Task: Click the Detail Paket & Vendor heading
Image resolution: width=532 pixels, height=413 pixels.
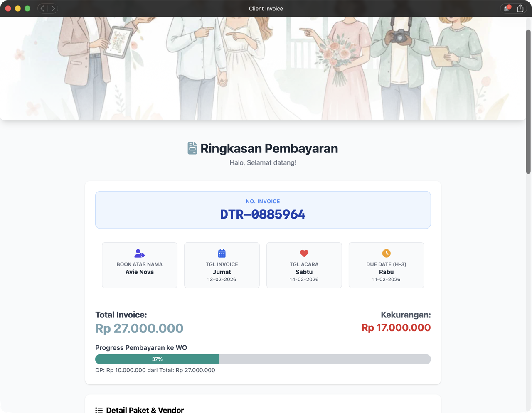Action: [x=145, y=410]
